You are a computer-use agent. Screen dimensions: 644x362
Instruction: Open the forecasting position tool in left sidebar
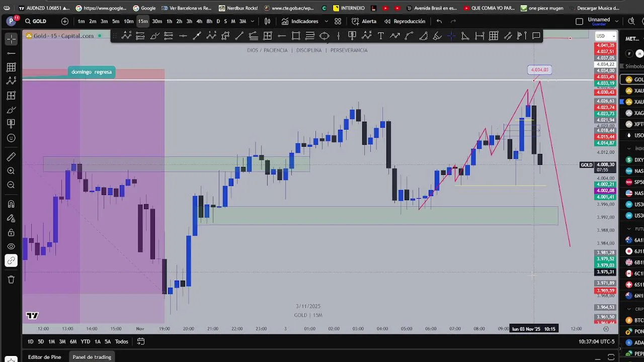click(11, 96)
